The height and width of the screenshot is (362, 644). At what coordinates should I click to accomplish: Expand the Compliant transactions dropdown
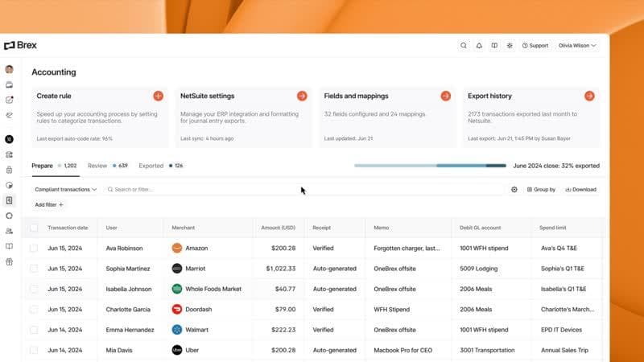coord(65,190)
